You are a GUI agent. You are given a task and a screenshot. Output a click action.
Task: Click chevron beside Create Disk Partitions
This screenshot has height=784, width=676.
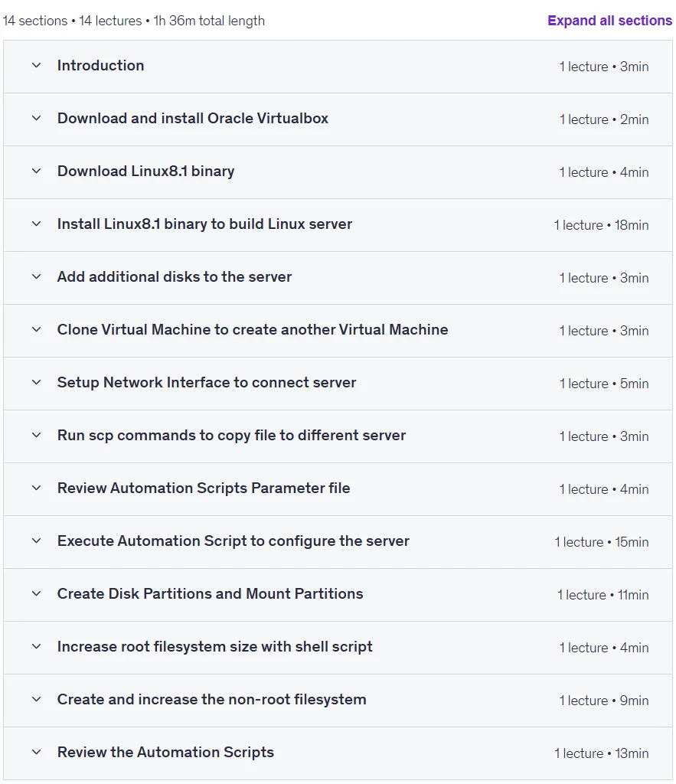pyautogui.click(x=37, y=594)
